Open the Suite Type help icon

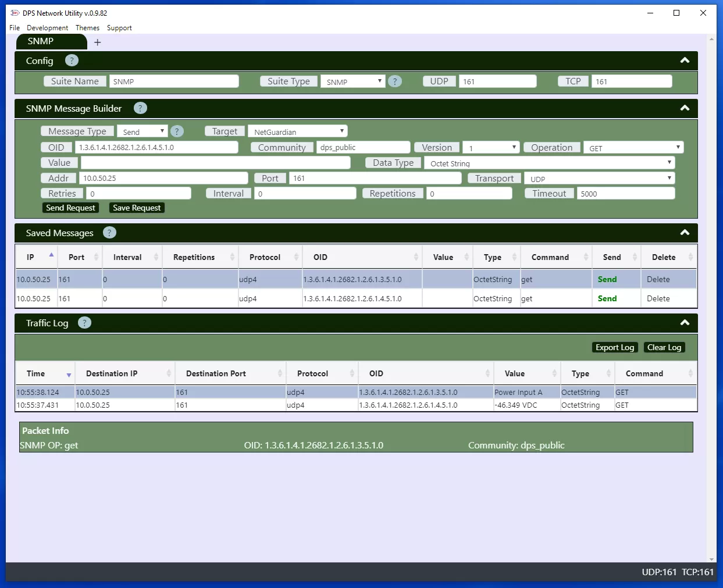tap(395, 81)
